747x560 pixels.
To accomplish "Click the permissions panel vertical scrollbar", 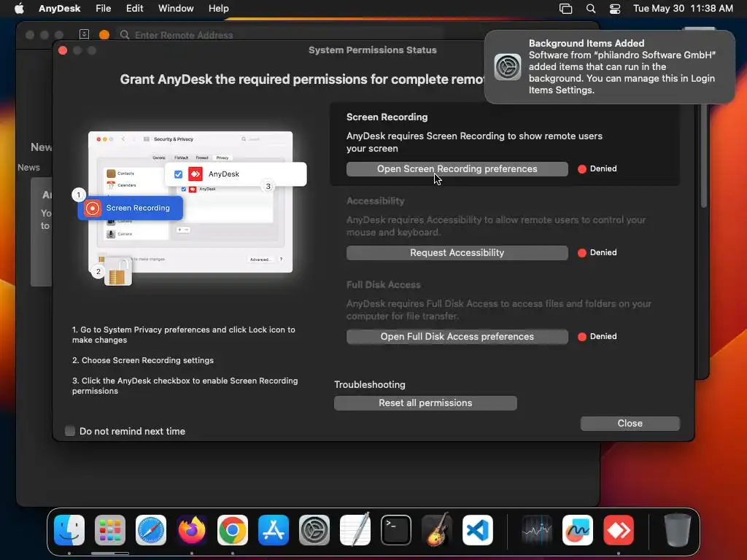I will [704, 155].
